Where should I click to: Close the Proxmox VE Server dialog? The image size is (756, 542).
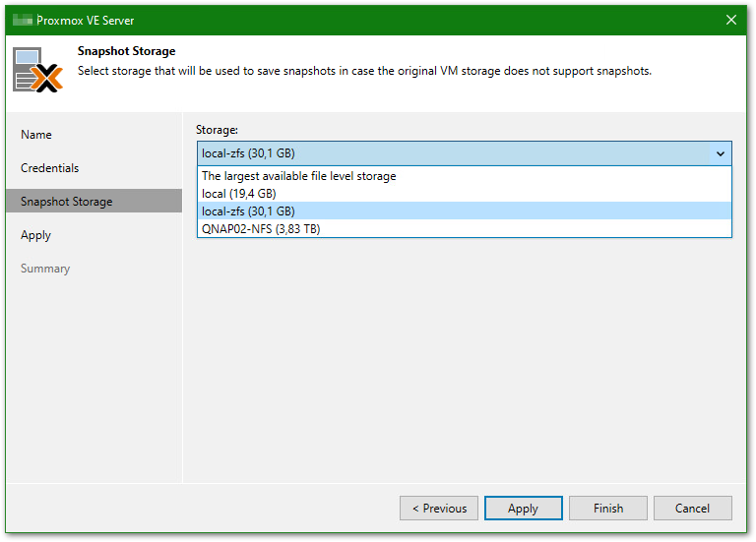(731, 20)
